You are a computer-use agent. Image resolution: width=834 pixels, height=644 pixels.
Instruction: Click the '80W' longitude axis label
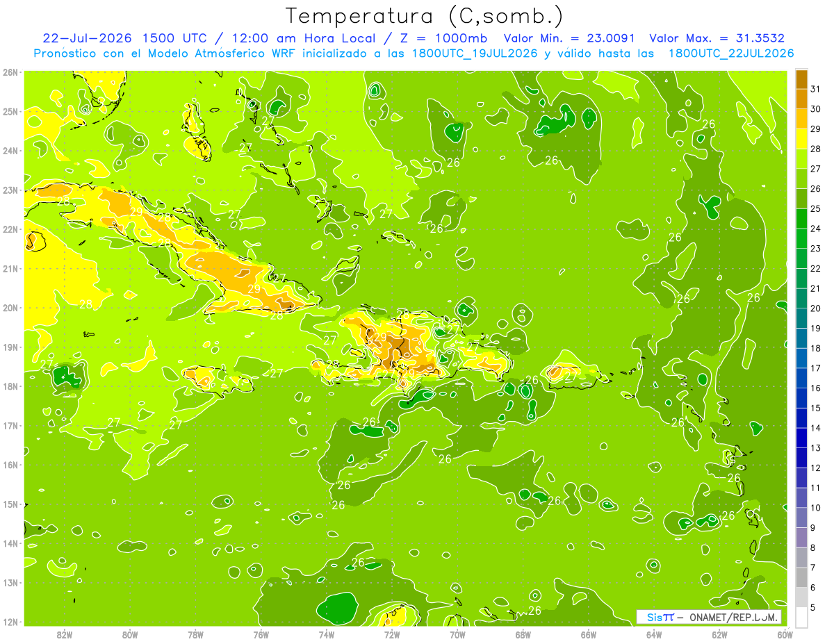[130, 634]
